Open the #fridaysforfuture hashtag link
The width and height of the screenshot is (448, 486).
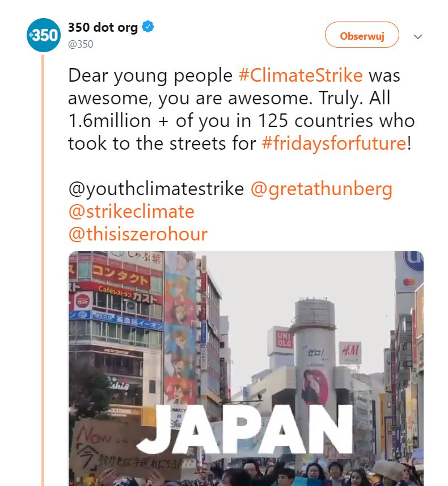[x=333, y=143]
